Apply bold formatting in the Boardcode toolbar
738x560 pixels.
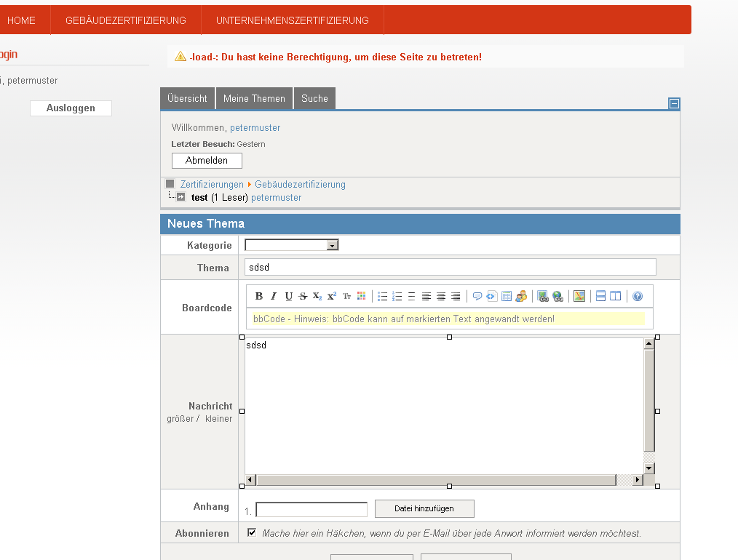259,296
